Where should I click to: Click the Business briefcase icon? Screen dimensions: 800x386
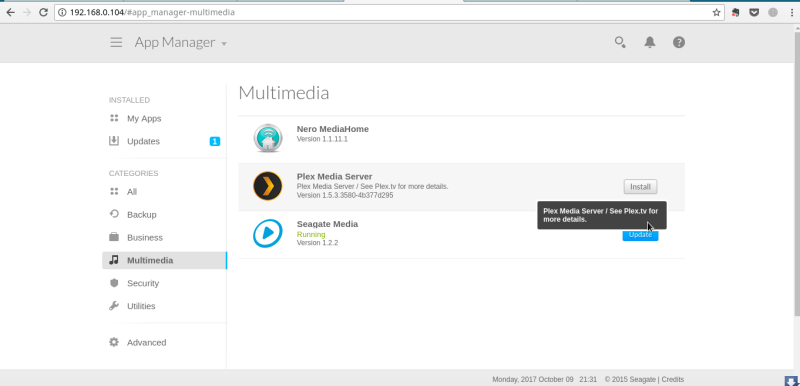[114, 237]
